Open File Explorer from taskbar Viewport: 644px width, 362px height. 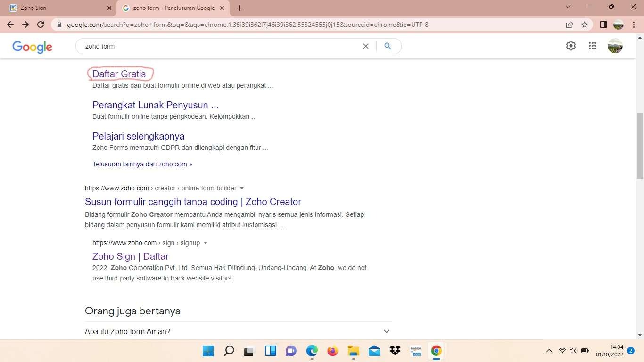coord(353,351)
